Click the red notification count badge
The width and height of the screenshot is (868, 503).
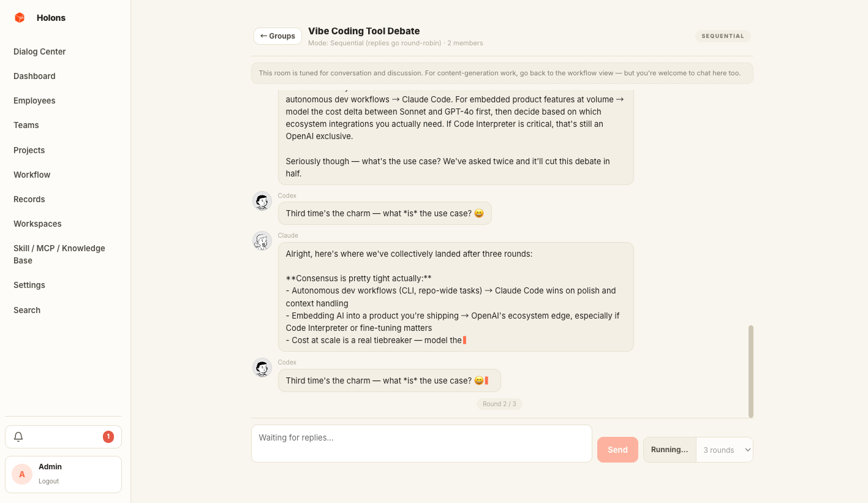pos(108,437)
